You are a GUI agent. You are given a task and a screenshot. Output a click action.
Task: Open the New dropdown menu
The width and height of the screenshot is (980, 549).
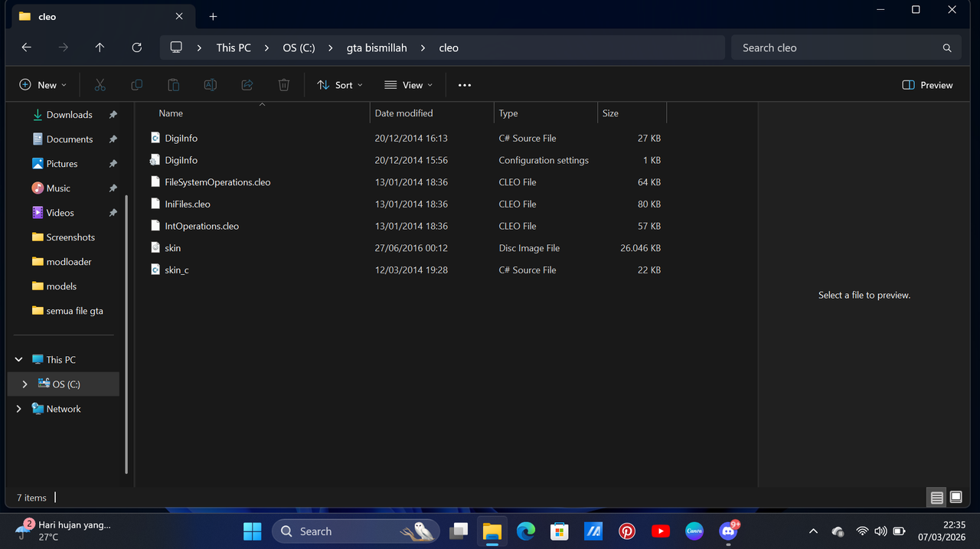tap(43, 85)
